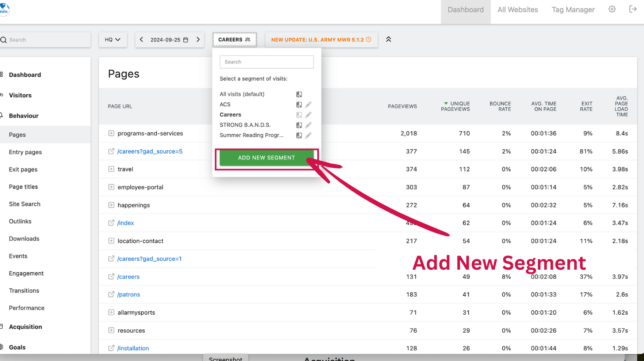Open the HQ website dropdown

click(113, 39)
